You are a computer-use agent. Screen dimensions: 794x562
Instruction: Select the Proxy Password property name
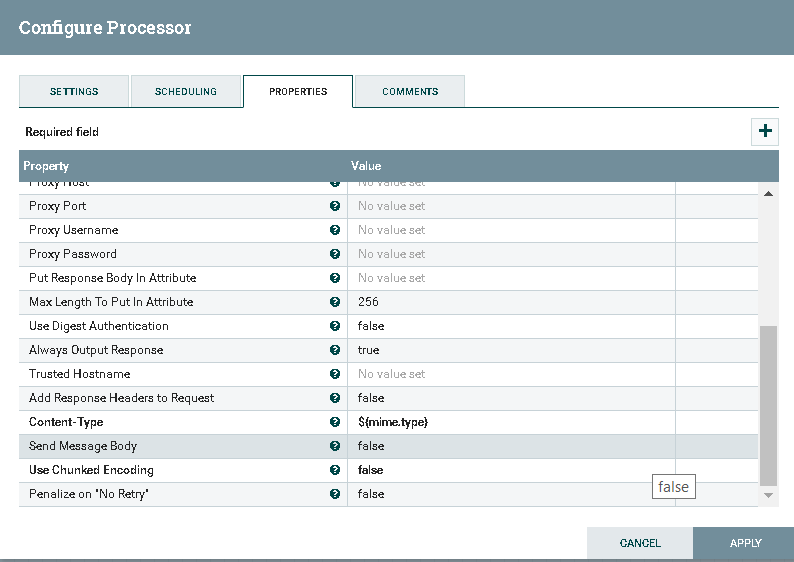72,254
